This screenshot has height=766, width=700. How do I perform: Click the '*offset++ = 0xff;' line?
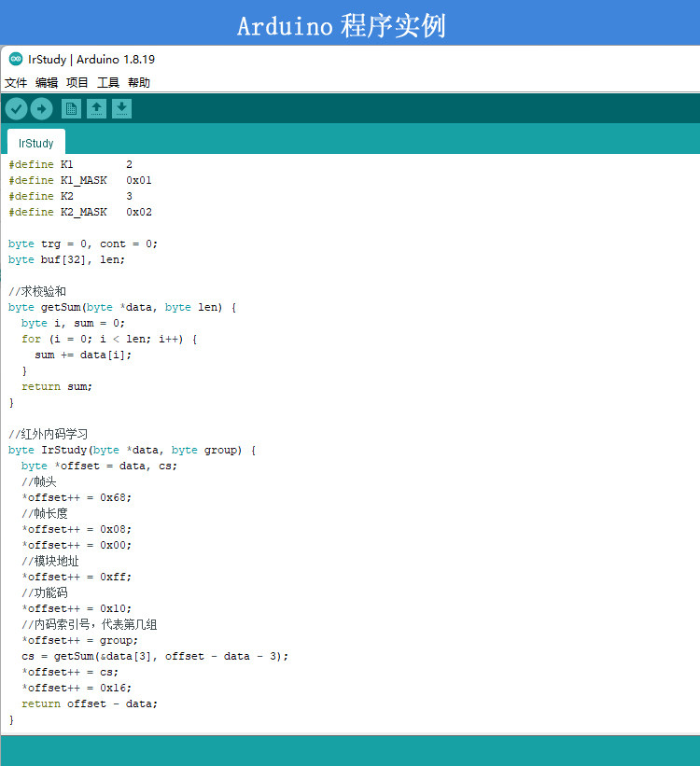(77, 577)
